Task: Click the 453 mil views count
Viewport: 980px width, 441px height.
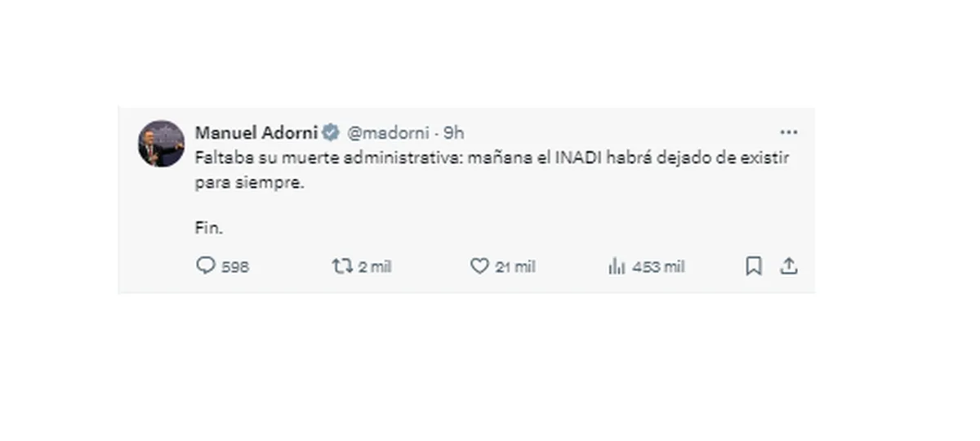Action: tap(658, 267)
